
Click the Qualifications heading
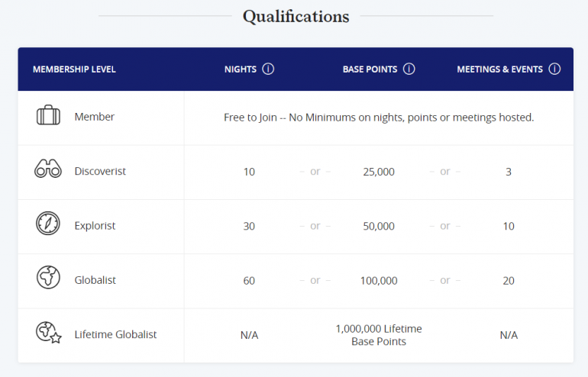coord(296,16)
